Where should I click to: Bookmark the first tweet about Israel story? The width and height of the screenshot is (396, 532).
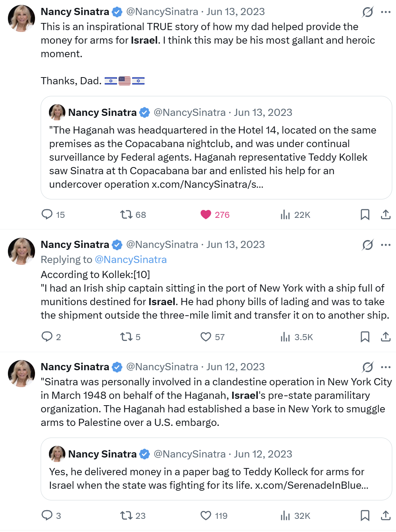coord(365,214)
